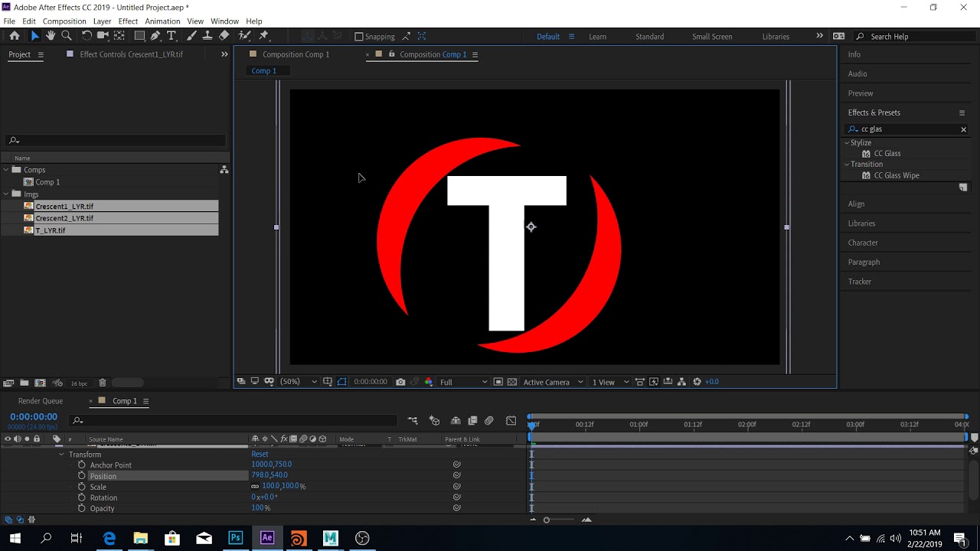Screen dimensions: 980x551
Task: Enable the Snapping checkbox
Action: tap(358, 37)
